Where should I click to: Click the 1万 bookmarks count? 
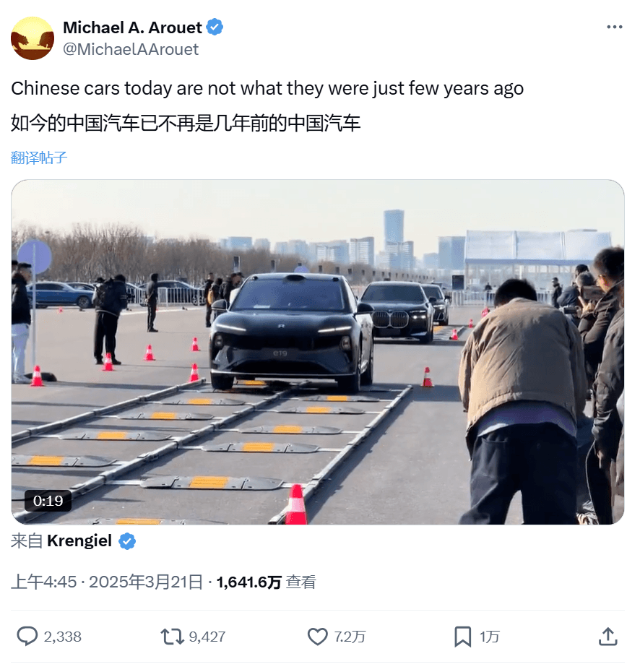[489, 637]
